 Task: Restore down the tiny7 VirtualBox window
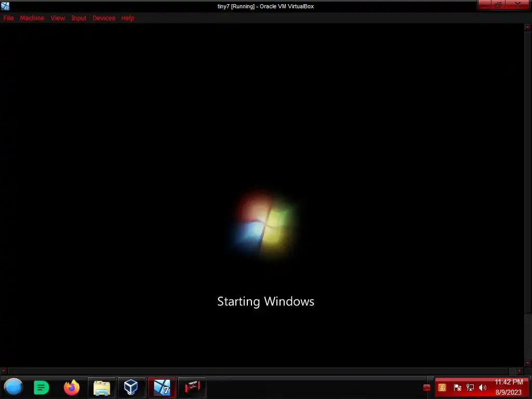(x=498, y=5)
